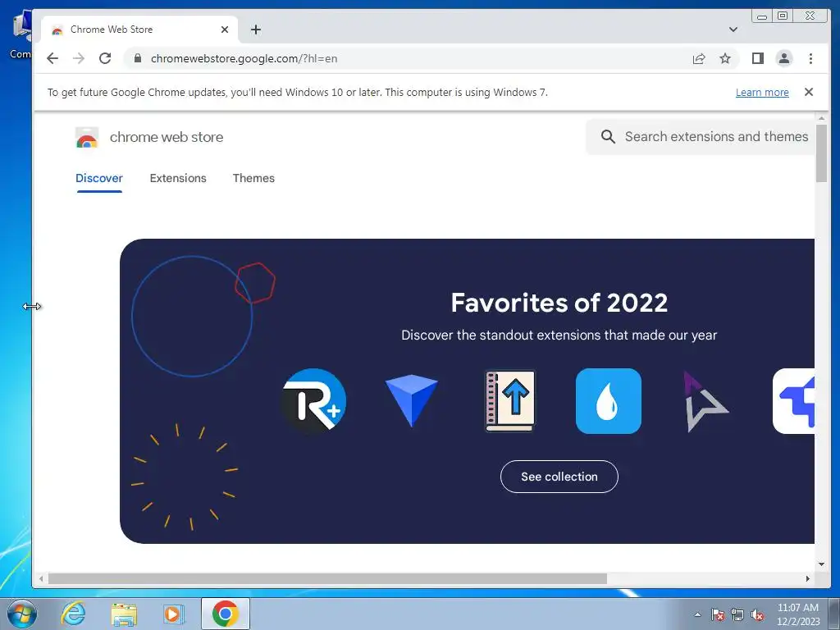Click the Chrome taskbar button
The width and height of the screenshot is (840, 630).
[225, 614]
